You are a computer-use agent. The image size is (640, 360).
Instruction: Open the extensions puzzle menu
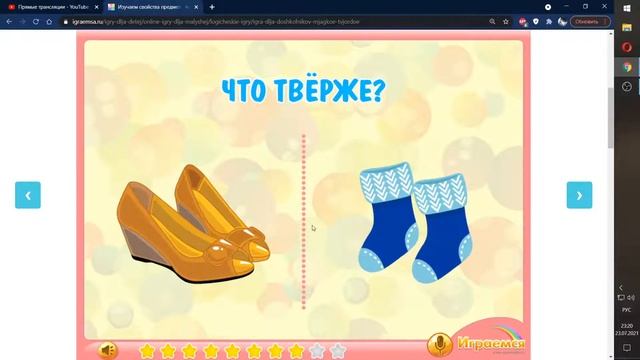549,22
